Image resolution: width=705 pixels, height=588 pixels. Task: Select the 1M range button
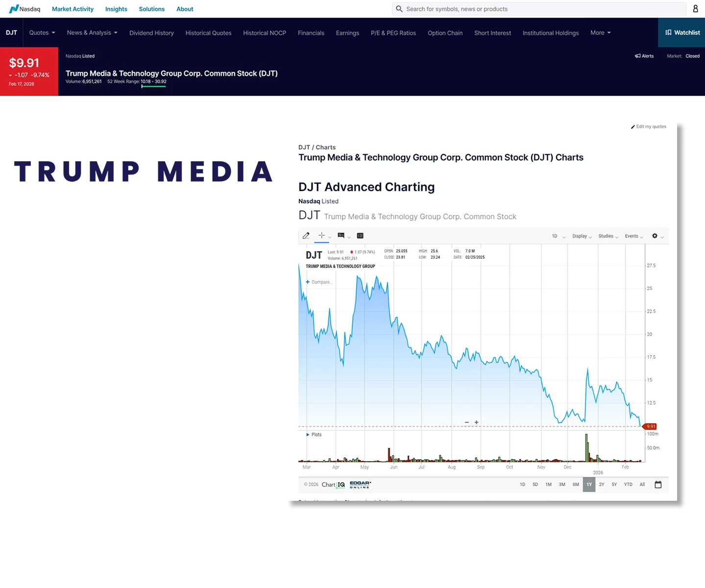tap(548, 485)
